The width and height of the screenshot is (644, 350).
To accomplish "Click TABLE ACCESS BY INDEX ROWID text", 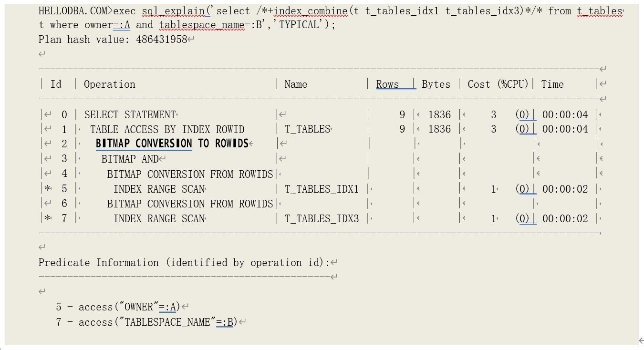I will click(x=167, y=129).
